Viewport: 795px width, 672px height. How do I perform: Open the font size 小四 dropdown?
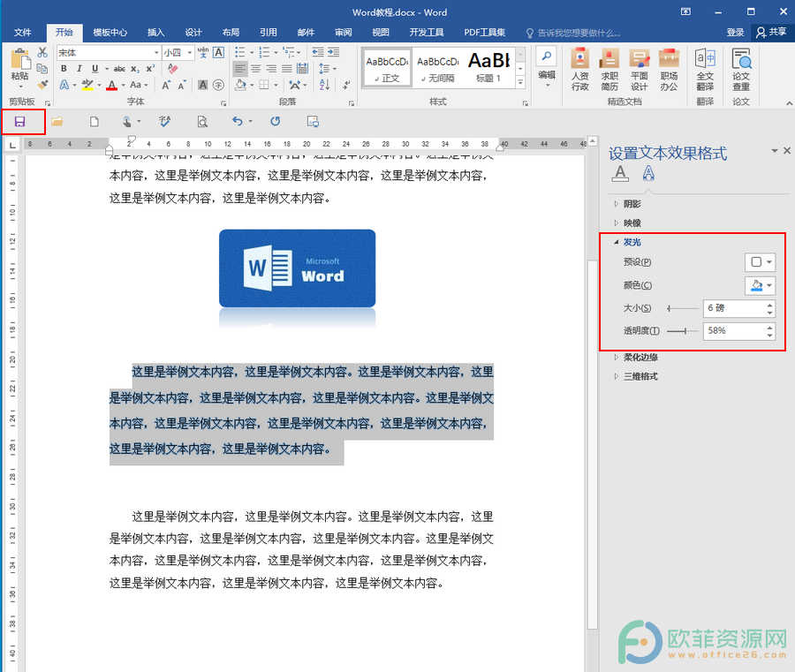(190, 53)
